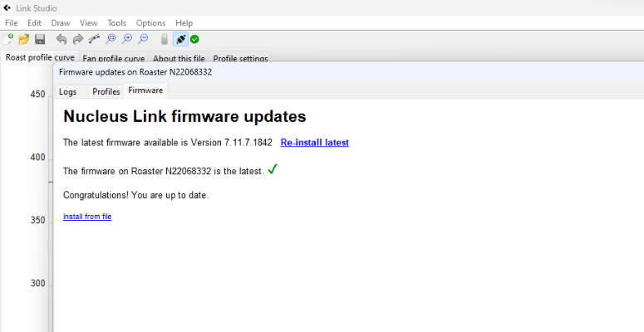Save using the floppy disk icon
644x332 pixels.
click(40, 39)
